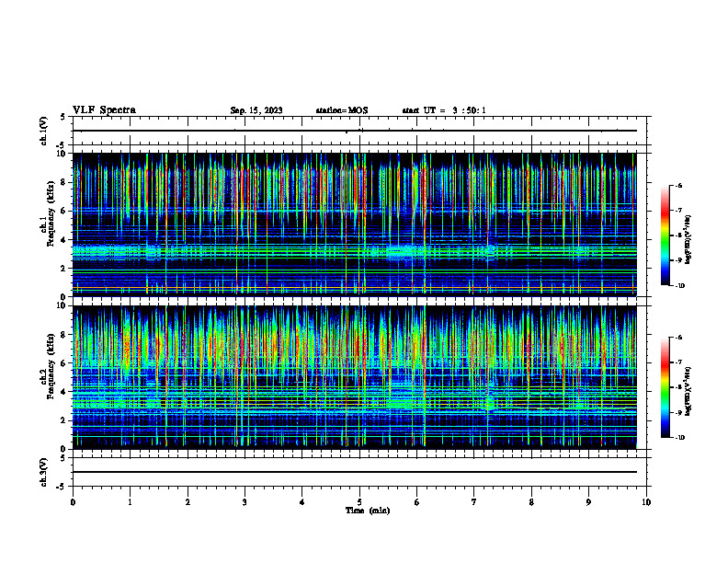This screenshot has height=563, width=728.
Task: Click inside the ch.2 spectrogram panel
Action: click(x=355, y=377)
